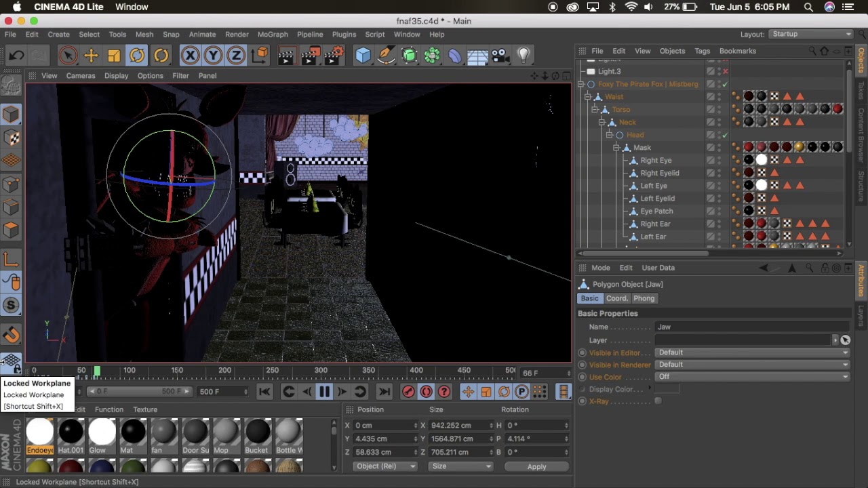Screen dimensions: 868x488
Task: Click the Snap S icon
Action: (11, 305)
